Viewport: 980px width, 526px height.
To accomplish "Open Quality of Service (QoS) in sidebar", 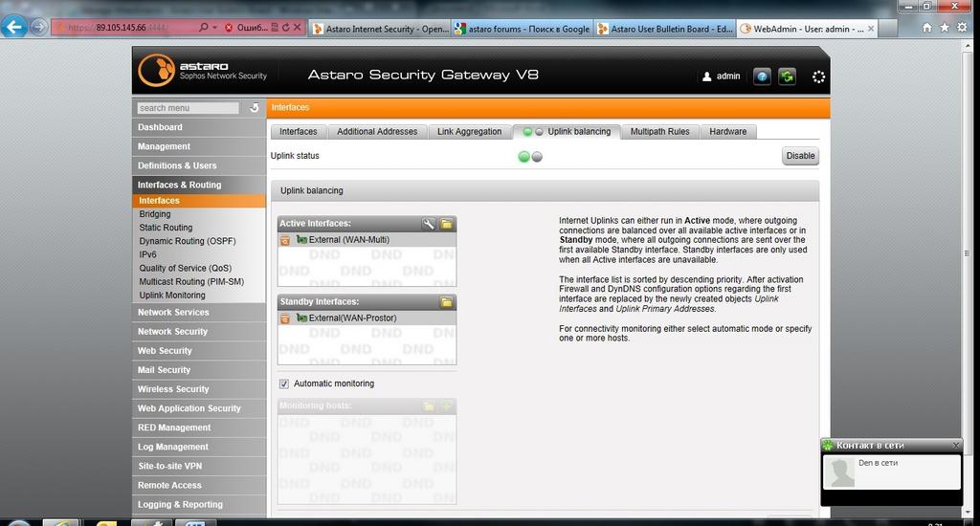I will 185,268.
